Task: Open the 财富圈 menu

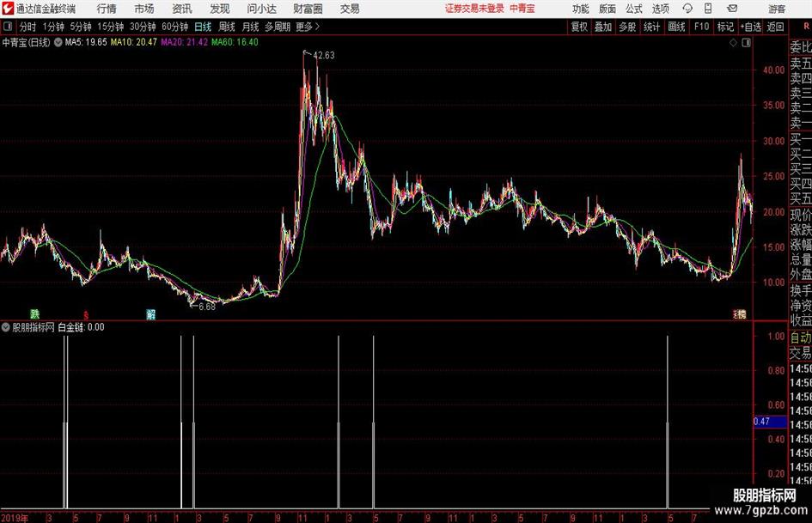Action: coord(308,9)
